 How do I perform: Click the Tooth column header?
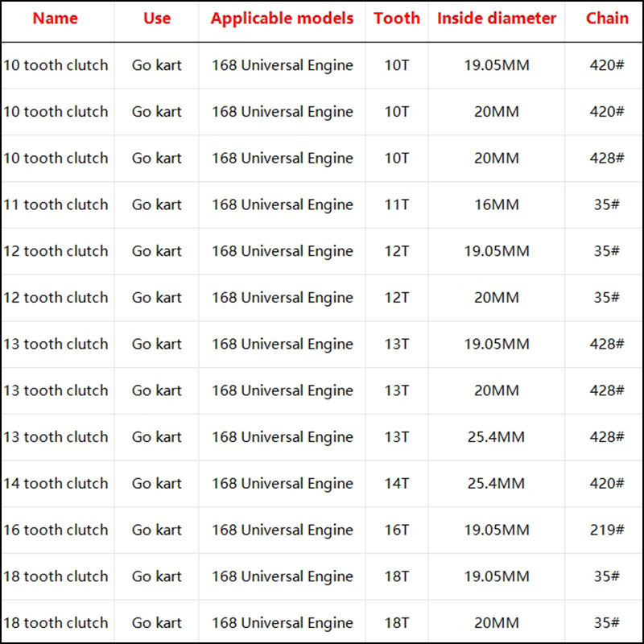(397, 19)
